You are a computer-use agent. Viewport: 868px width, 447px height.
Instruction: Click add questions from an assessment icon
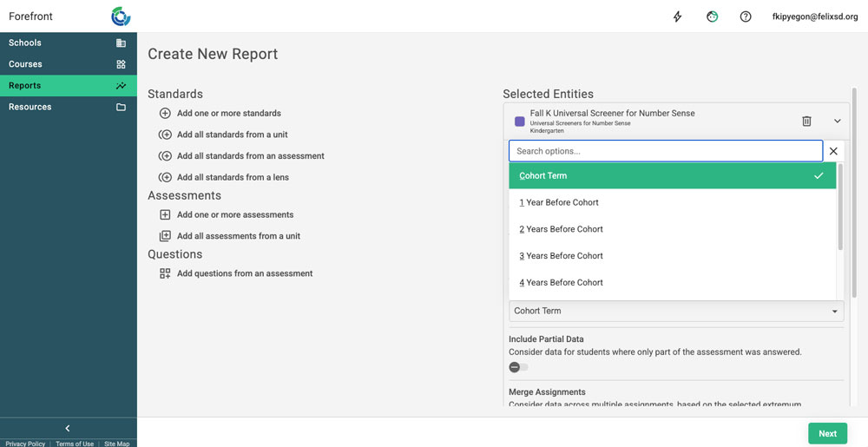[x=165, y=273]
